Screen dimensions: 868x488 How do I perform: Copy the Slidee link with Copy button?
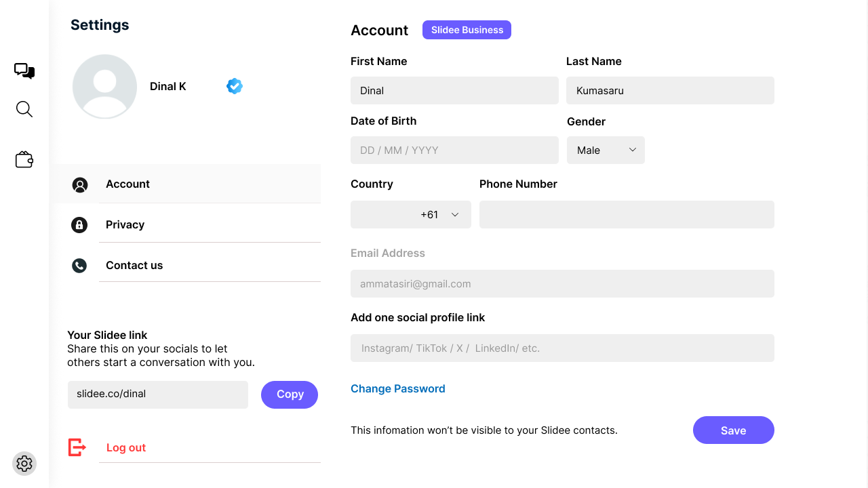(x=290, y=394)
